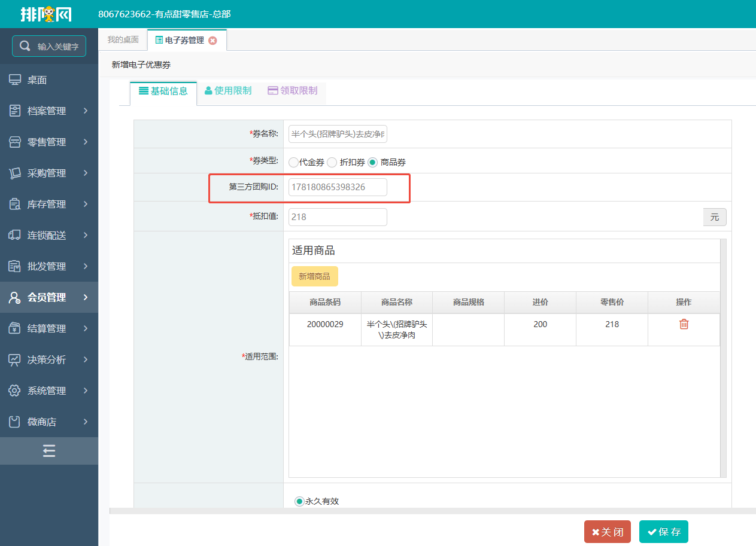Screen dimensions: 756x546
Task: Click the 第三方团购ID input field
Action: coord(338,187)
